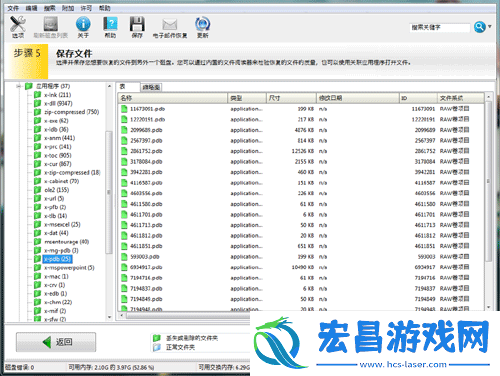Screen dimensions: 500x376
Task: Select x-prc (141) tree item
Action: point(58,147)
